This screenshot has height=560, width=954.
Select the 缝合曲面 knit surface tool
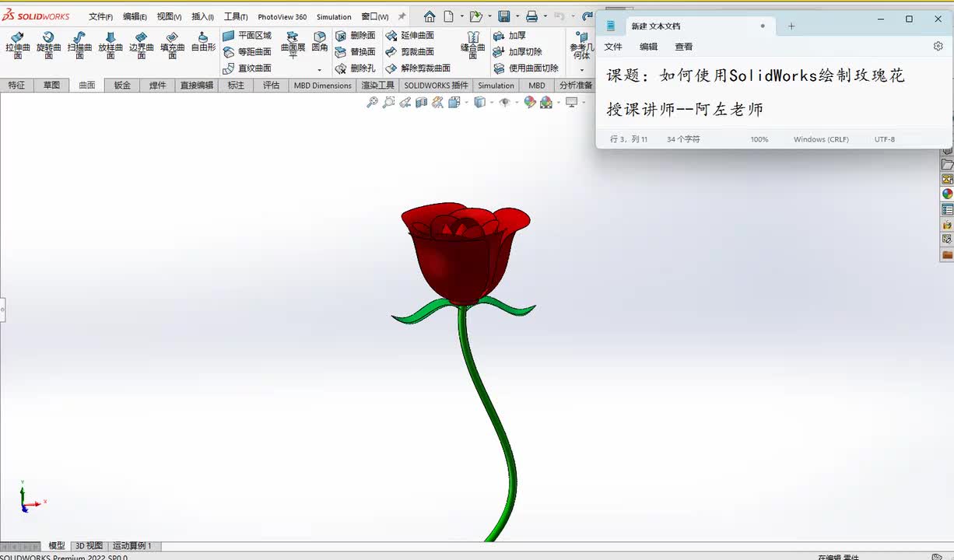pos(472,45)
